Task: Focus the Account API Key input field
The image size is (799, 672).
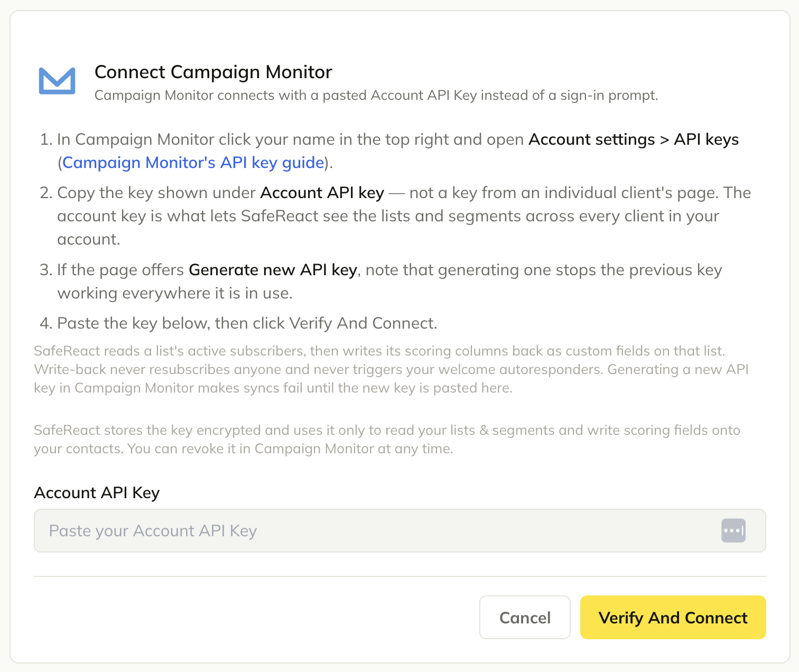Action: tap(400, 530)
